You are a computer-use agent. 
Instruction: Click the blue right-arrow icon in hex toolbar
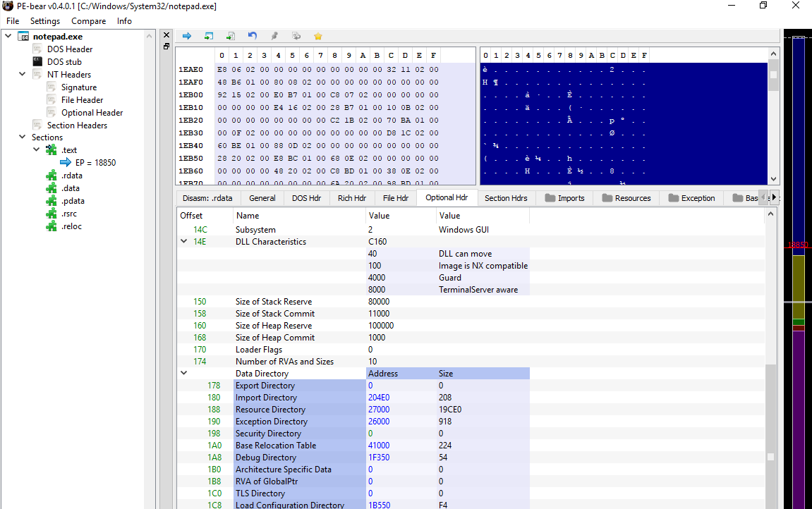coord(187,36)
